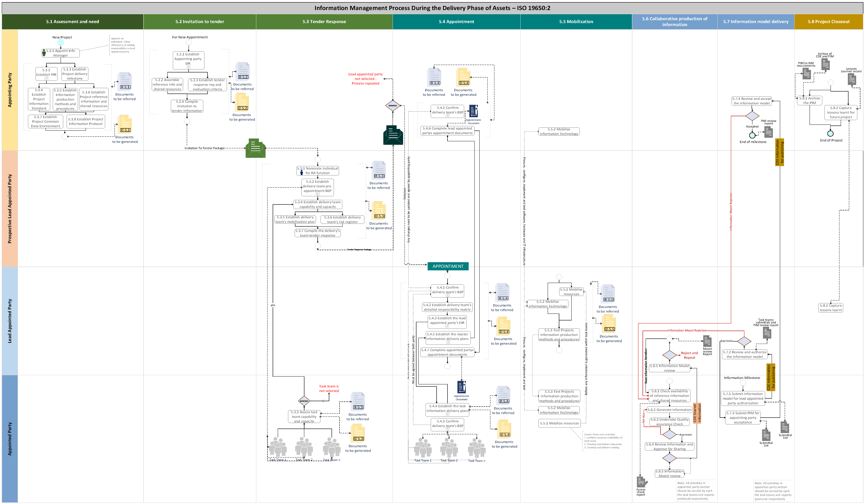This screenshot has height=504, width=866.
Task: Select the yellow D-5.2 documents icon
Action: [242, 102]
